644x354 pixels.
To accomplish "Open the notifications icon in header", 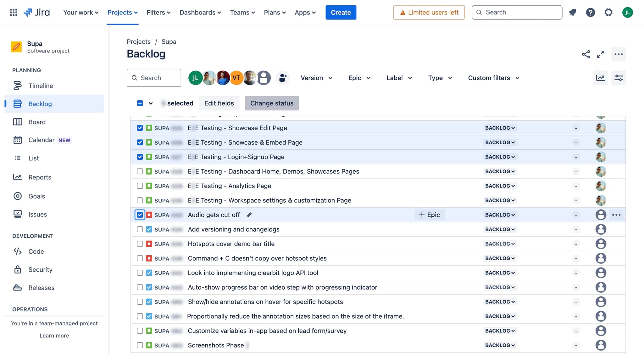I will [572, 12].
